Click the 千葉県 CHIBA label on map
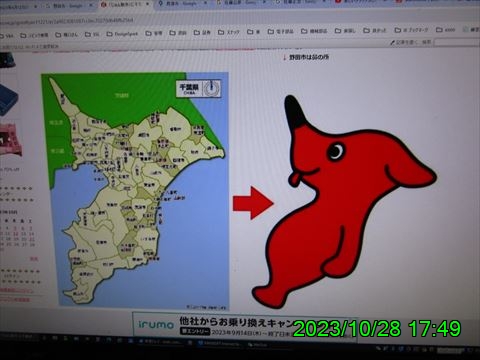The height and width of the screenshot is (360, 480). click(198, 88)
